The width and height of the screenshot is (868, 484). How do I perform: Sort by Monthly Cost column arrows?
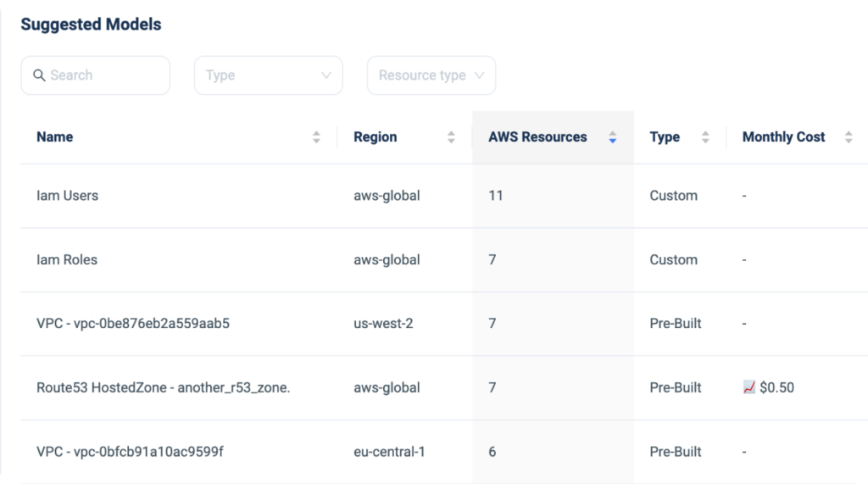point(849,137)
